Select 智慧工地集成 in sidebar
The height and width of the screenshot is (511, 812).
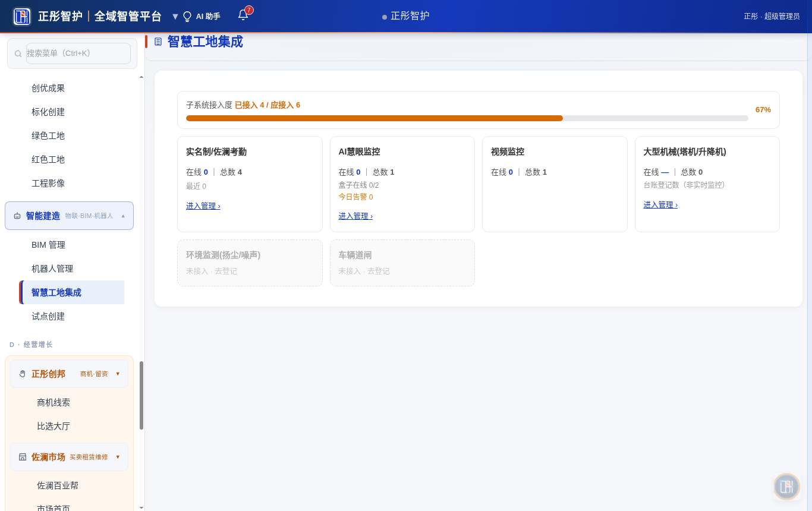point(72,292)
